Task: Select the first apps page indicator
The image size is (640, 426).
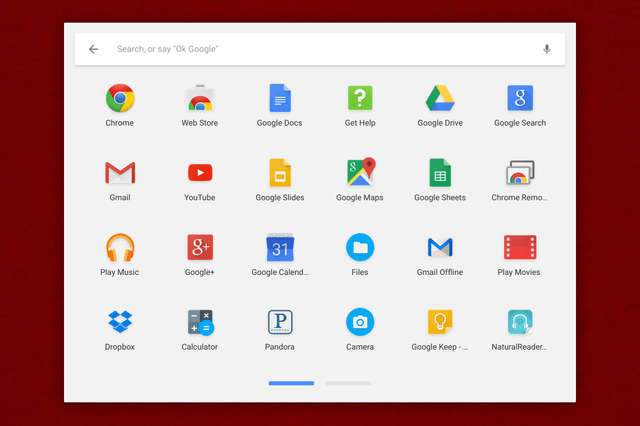Action: 291,383
